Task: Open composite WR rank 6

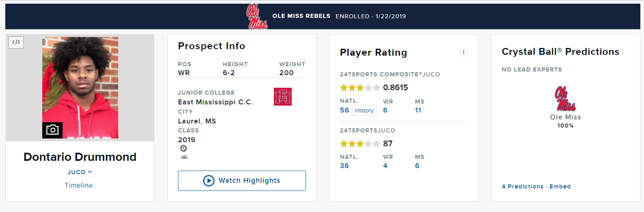Action: [385, 110]
